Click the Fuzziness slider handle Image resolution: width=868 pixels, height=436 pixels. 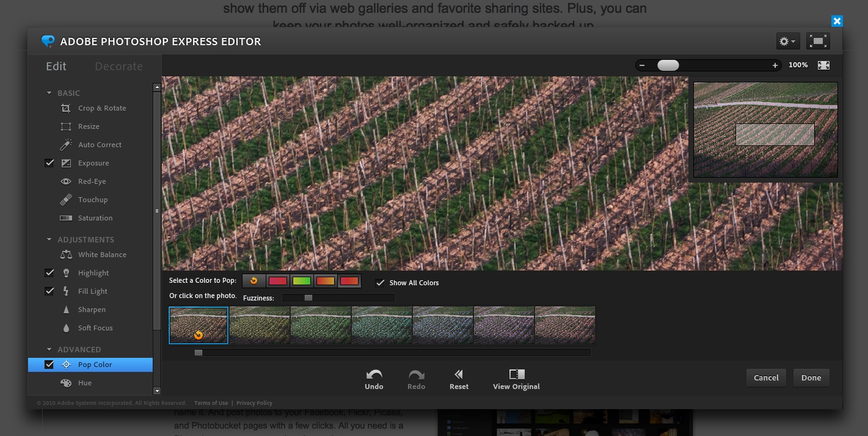click(308, 298)
